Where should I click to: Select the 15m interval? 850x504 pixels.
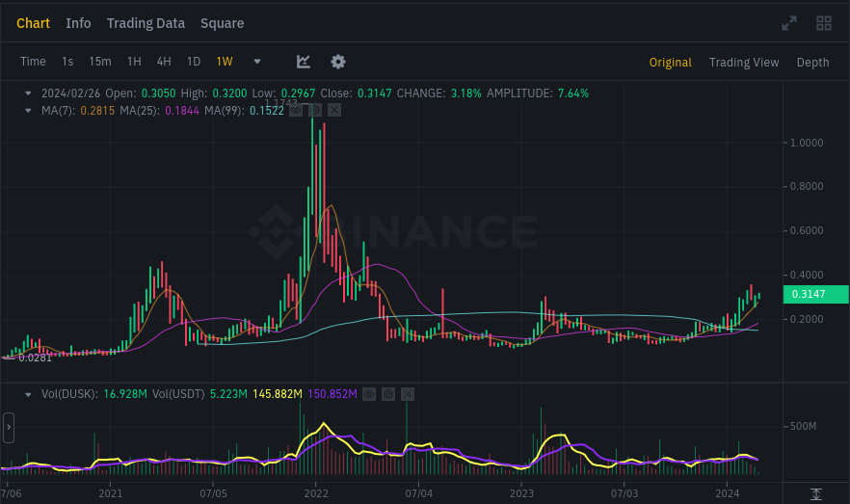[x=100, y=62]
